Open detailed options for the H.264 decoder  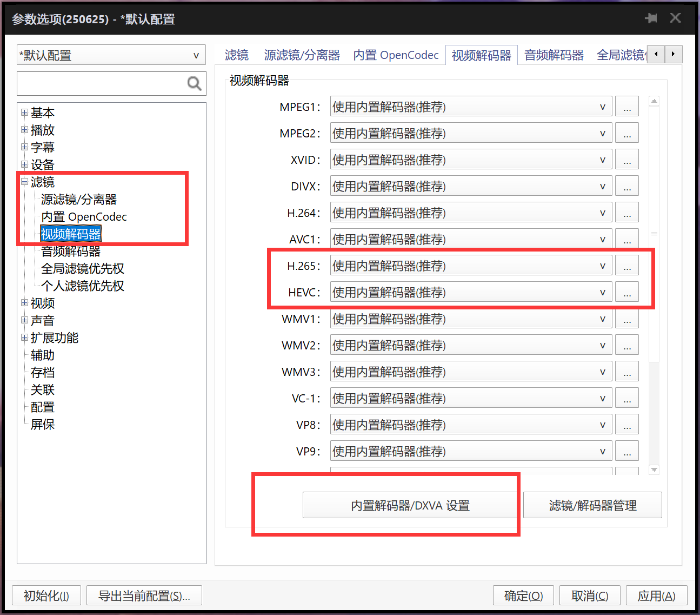click(x=627, y=212)
